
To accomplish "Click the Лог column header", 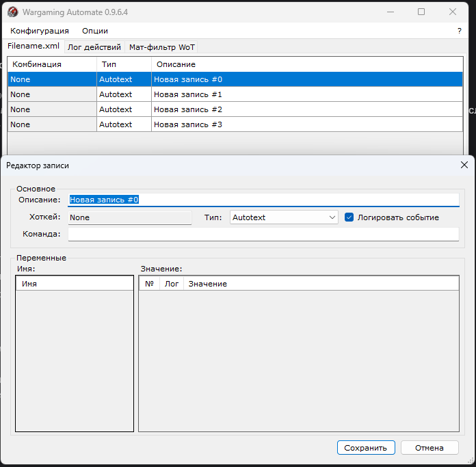I will tap(172, 284).
